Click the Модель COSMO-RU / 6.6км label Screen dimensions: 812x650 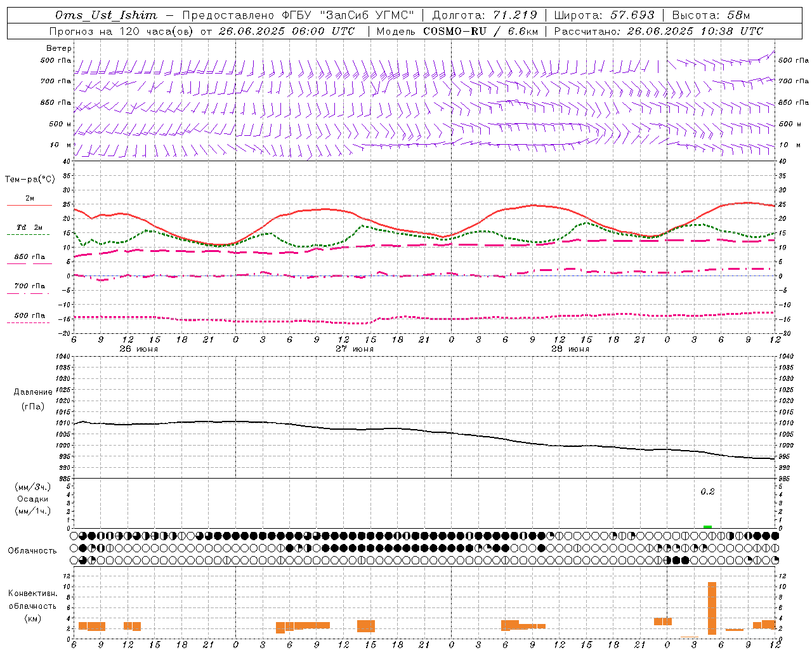[457, 31]
